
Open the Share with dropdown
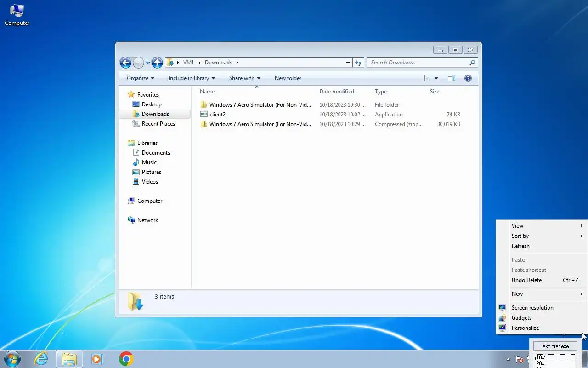(245, 78)
